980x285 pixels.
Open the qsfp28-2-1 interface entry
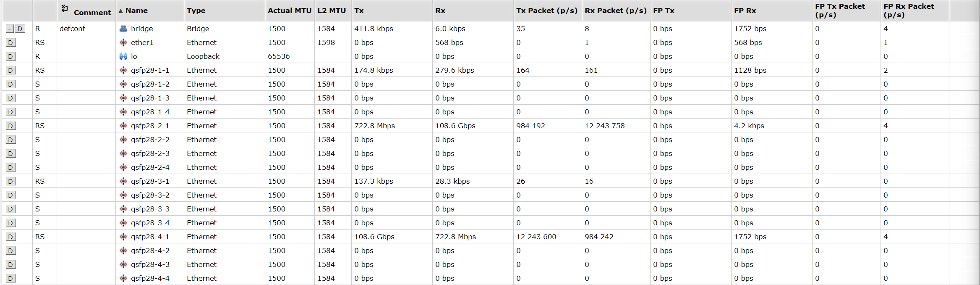pyautogui.click(x=150, y=126)
